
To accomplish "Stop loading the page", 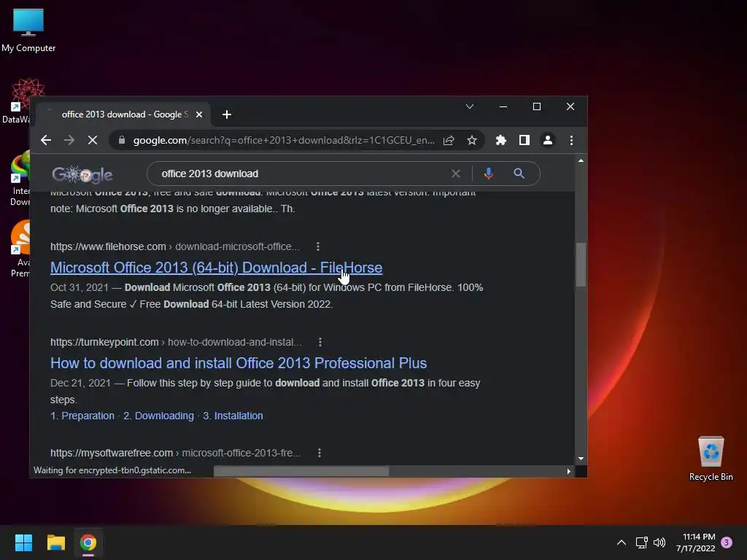I will pyautogui.click(x=93, y=140).
